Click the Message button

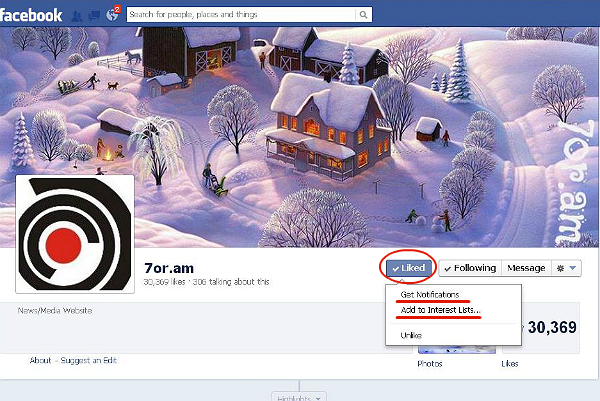[526, 268]
